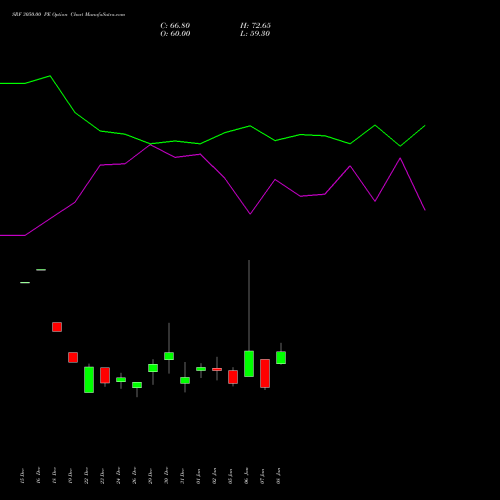Click the chart title text at top left
Screen dimensions: 500x500
(x=69, y=15)
